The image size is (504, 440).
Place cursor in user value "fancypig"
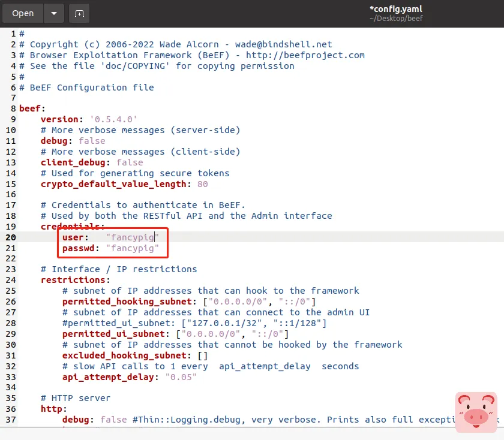(x=132, y=237)
